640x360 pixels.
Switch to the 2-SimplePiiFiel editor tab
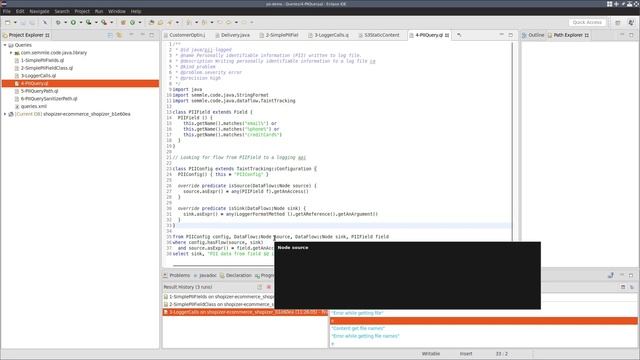coord(282,35)
